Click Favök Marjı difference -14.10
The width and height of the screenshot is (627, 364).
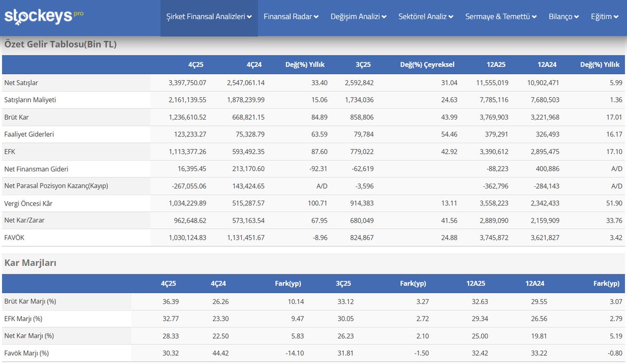[294, 353]
